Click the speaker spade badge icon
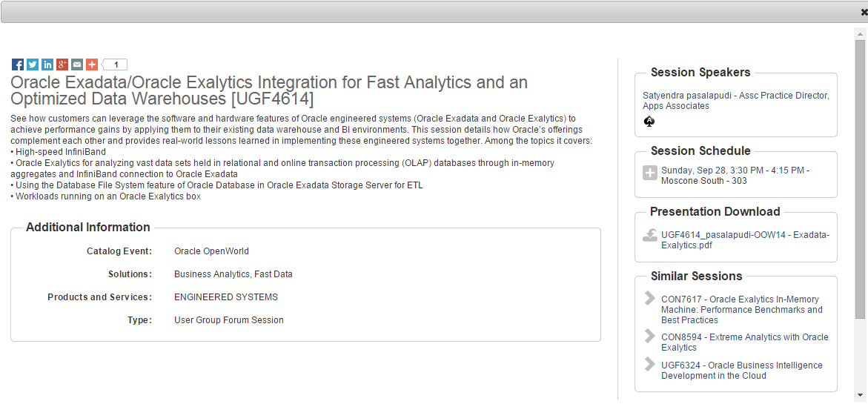 (x=649, y=122)
